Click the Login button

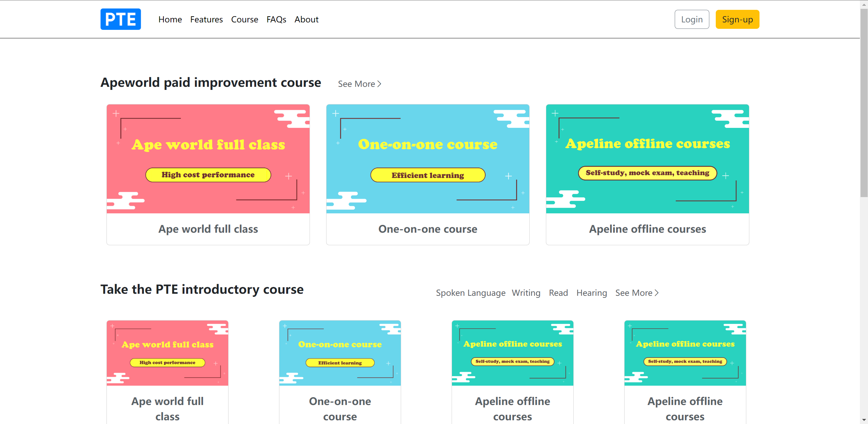click(x=692, y=19)
